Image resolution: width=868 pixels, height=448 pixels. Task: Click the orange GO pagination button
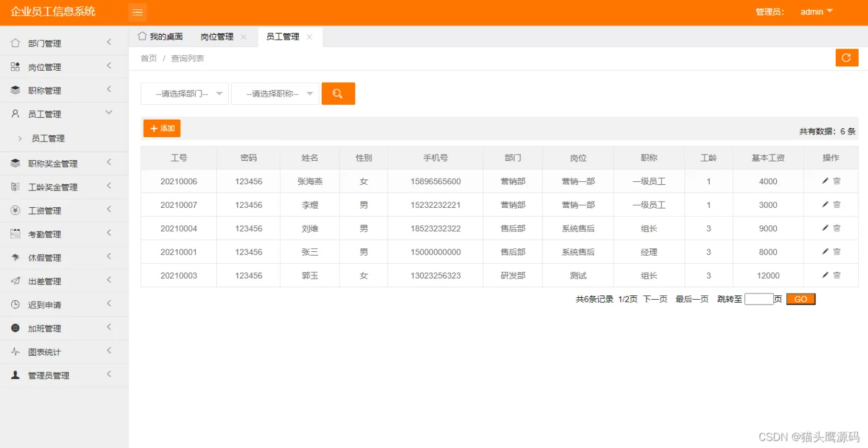coord(800,299)
